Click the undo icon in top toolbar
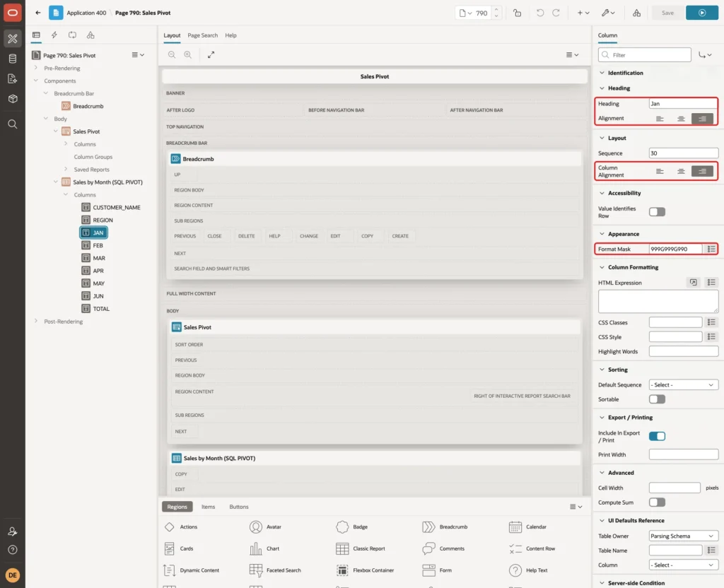 tap(539, 13)
